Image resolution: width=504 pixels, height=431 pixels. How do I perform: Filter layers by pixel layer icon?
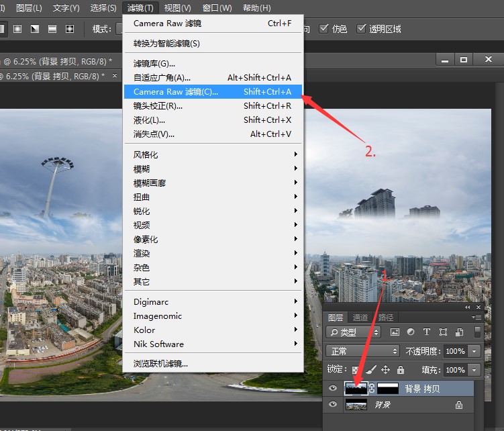(394, 332)
